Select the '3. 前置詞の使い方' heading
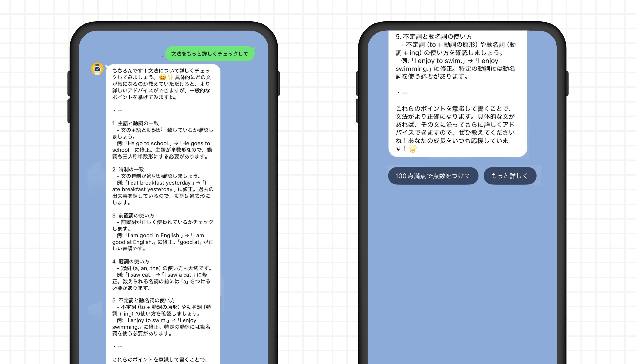This screenshot has width=636, height=364. pyautogui.click(x=133, y=215)
